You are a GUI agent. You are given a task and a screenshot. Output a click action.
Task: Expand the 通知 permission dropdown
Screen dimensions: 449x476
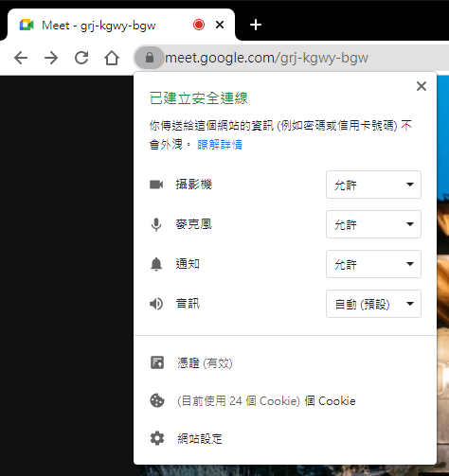373,264
